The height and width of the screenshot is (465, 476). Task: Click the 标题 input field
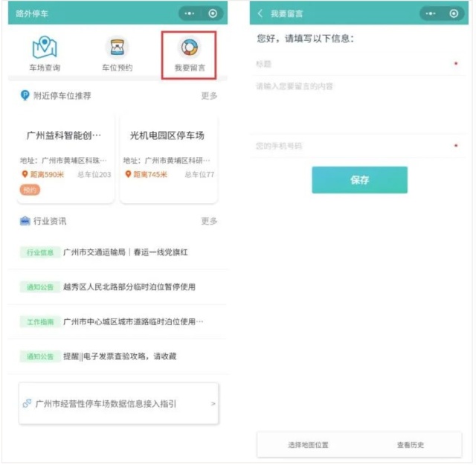[x=353, y=64]
